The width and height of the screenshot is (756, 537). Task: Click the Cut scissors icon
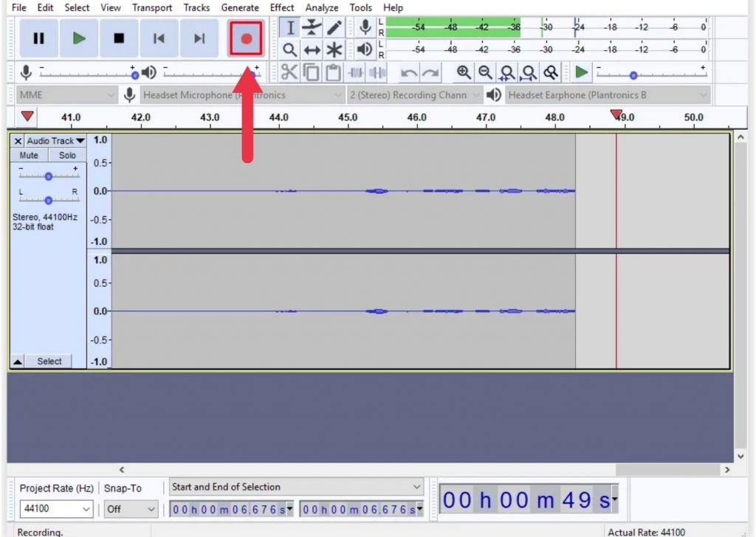tap(289, 73)
